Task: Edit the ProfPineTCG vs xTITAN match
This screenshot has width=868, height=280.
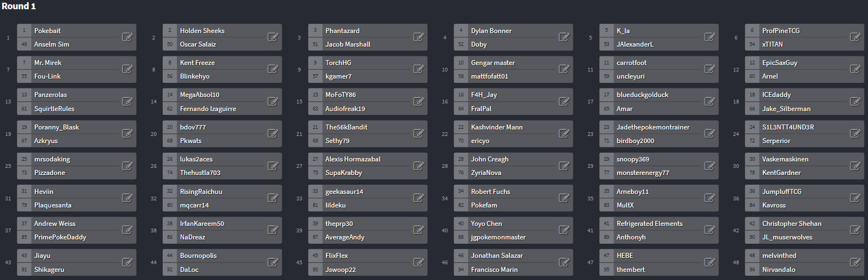Action: point(856,37)
